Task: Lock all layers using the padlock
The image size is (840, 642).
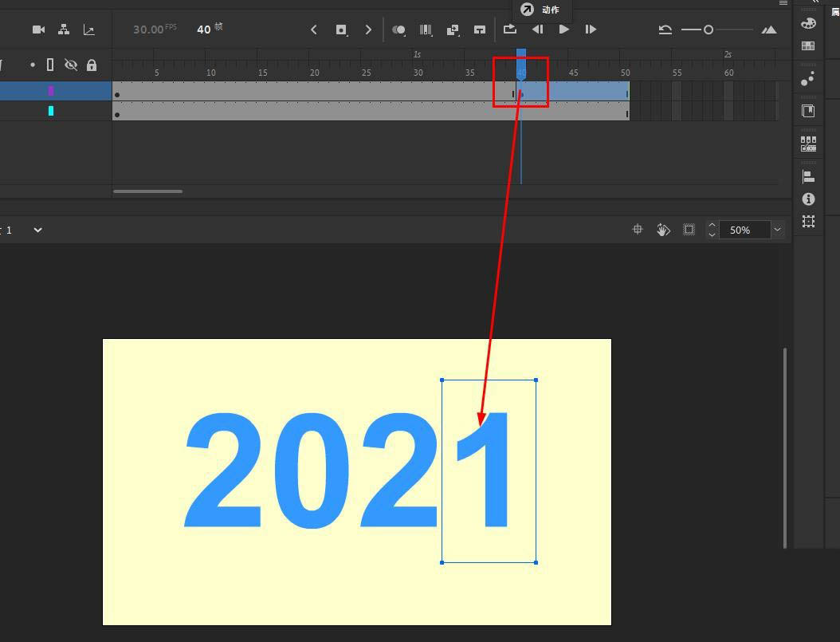Action: coord(92,65)
